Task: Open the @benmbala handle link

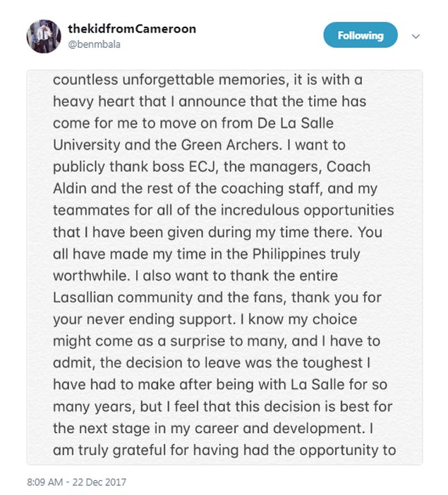Action: (94, 44)
